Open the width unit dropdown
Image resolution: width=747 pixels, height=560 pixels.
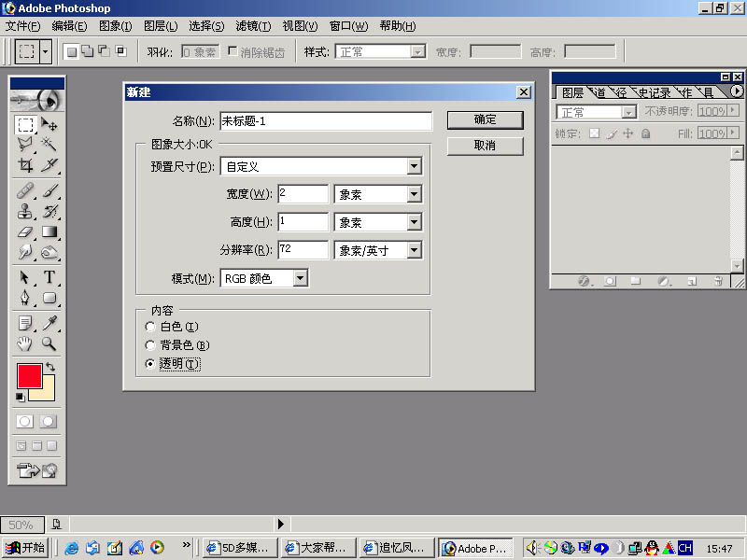pyautogui.click(x=414, y=194)
